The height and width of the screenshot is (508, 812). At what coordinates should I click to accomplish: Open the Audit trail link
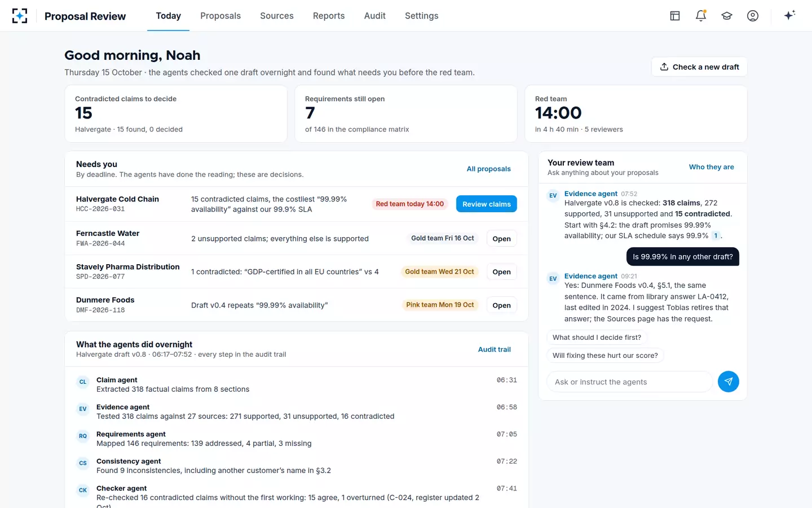tap(495, 349)
